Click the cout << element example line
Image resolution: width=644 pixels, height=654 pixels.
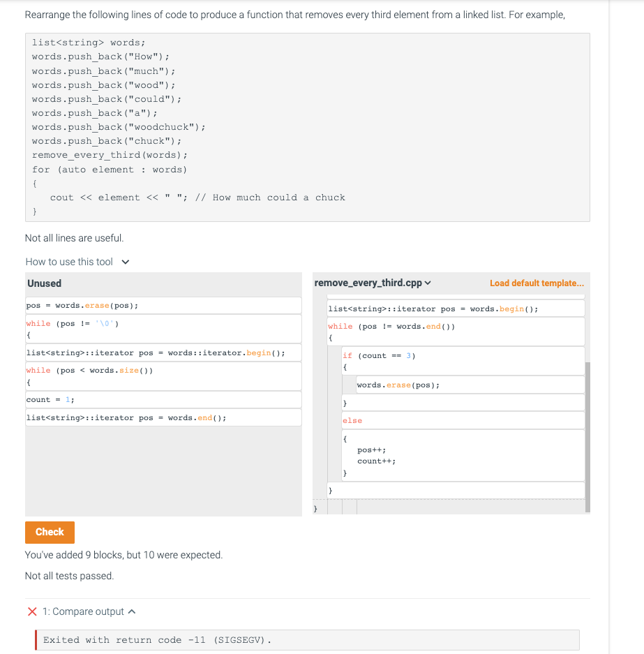click(x=197, y=198)
